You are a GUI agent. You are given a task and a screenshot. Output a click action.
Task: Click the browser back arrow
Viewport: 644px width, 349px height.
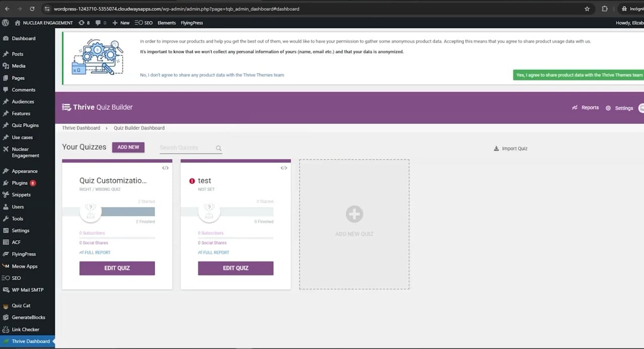7,9
